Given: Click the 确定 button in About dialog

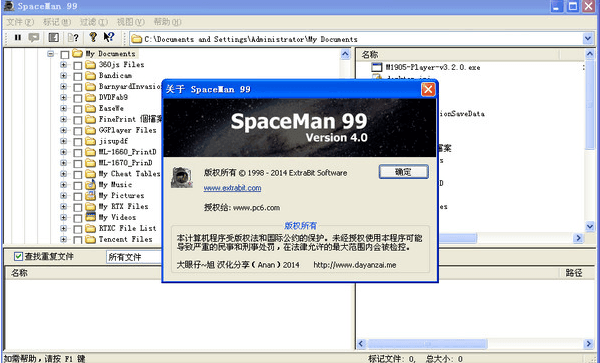Looking at the screenshot, I should [403, 172].
